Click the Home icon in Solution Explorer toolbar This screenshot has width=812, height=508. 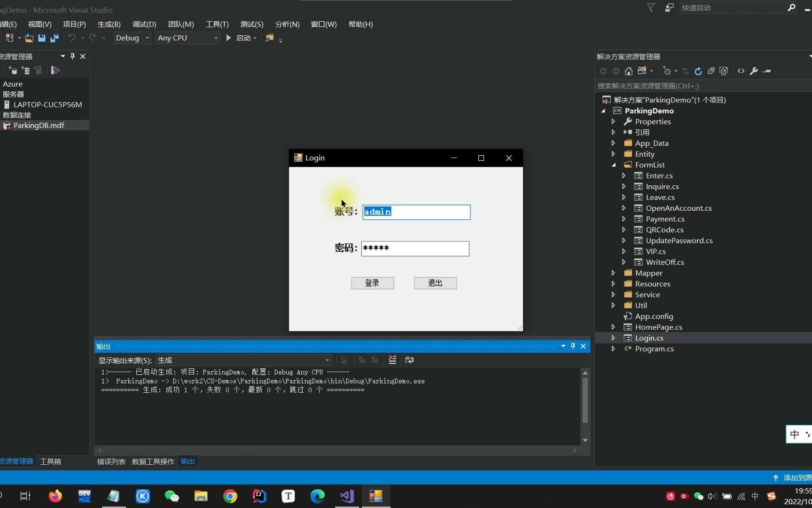click(x=629, y=71)
